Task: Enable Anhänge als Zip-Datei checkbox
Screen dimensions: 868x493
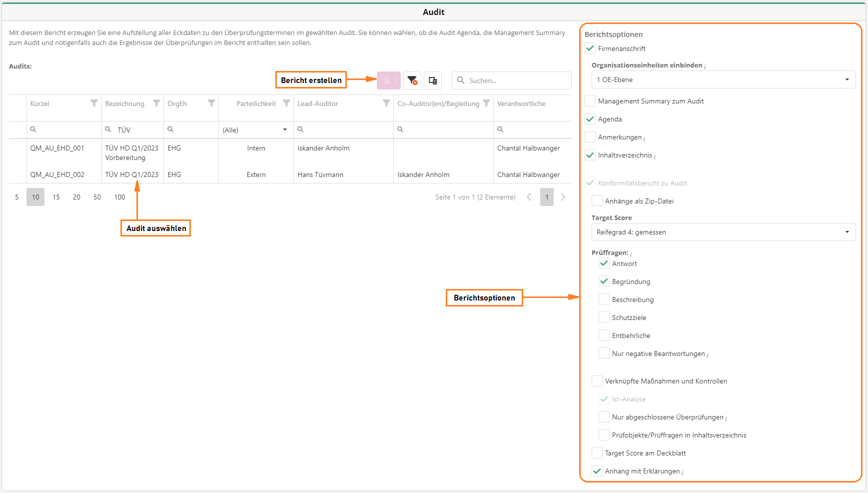Action: pyautogui.click(x=597, y=201)
